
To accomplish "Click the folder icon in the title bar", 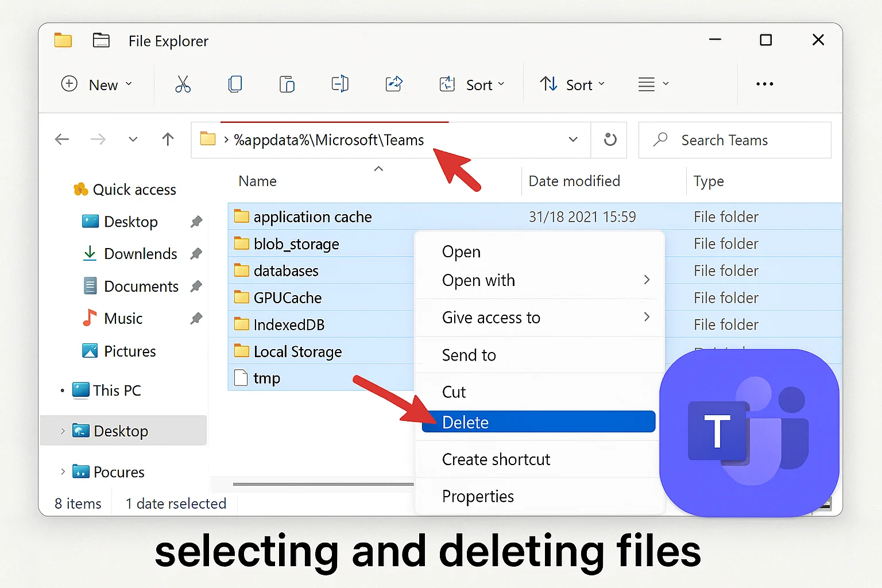I will [x=63, y=40].
